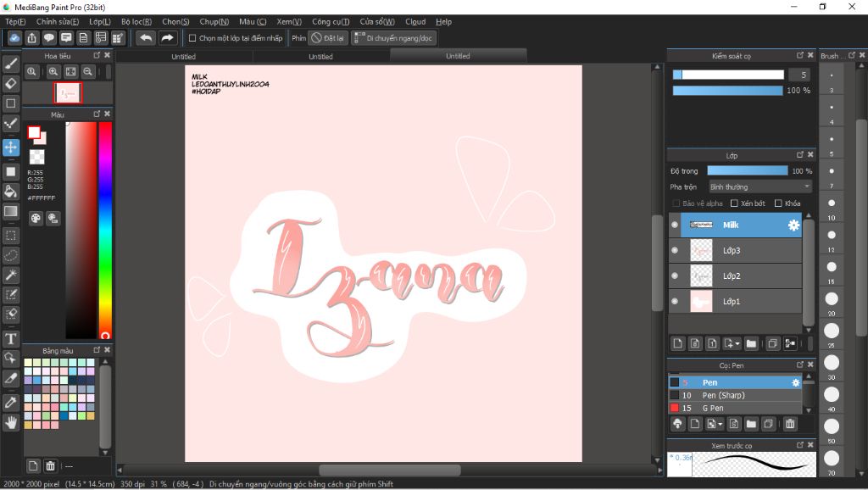Image resolution: width=868 pixels, height=490 pixels.
Task: Add a new layer in the Lớp panel
Action: click(x=677, y=344)
